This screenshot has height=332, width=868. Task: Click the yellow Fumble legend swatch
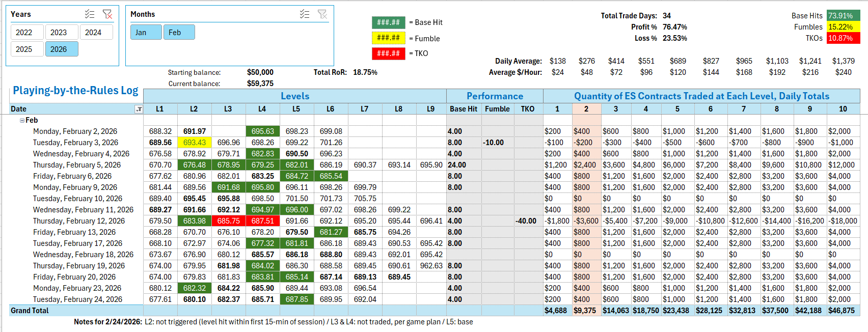pyautogui.click(x=388, y=38)
